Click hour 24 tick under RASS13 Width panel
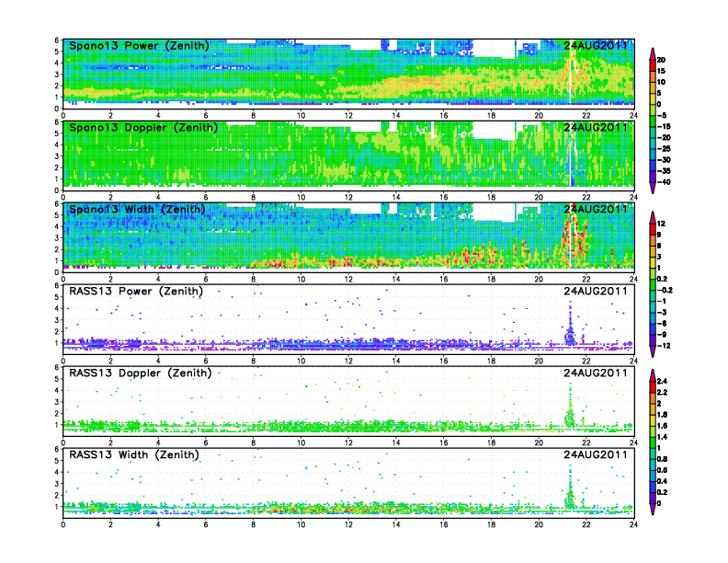This screenshot has height=563, width=728. click(633, 524)
